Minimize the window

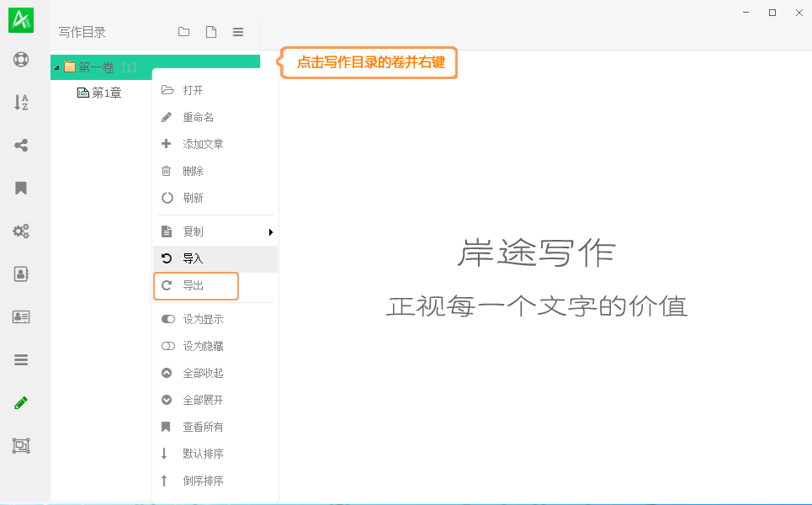click(746, 13)
